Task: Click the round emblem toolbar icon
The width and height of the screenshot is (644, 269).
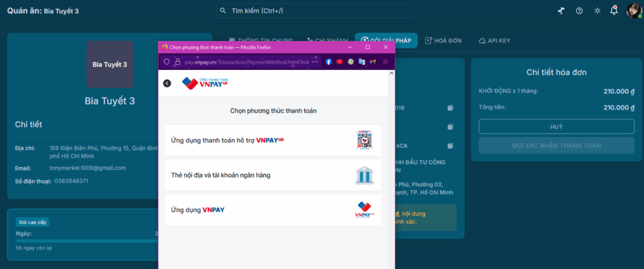Action: 351,62
